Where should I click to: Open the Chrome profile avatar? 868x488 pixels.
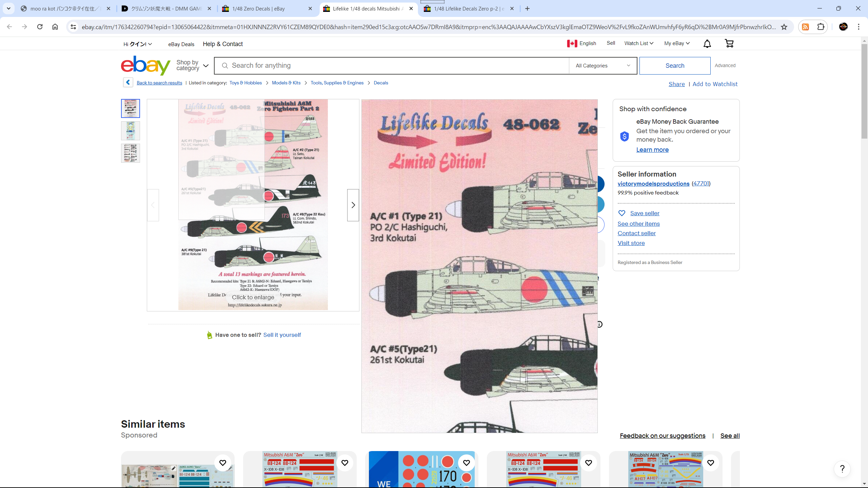tap(843, 27)
